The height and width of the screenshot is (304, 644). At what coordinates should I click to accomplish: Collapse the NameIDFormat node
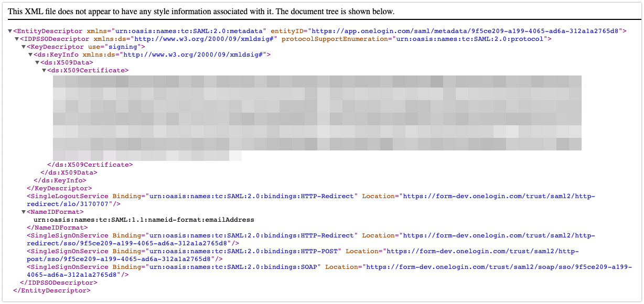pyautogui.click(x=24, y=212)
